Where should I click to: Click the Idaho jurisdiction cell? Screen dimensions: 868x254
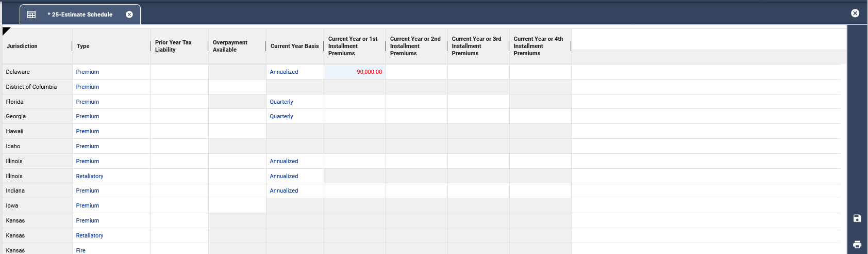[37, 146]
